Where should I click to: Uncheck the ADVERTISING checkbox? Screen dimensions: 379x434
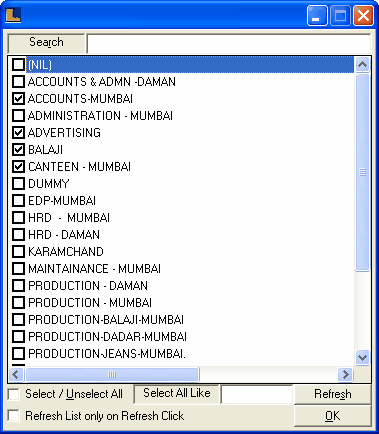[x=18, y=133]
